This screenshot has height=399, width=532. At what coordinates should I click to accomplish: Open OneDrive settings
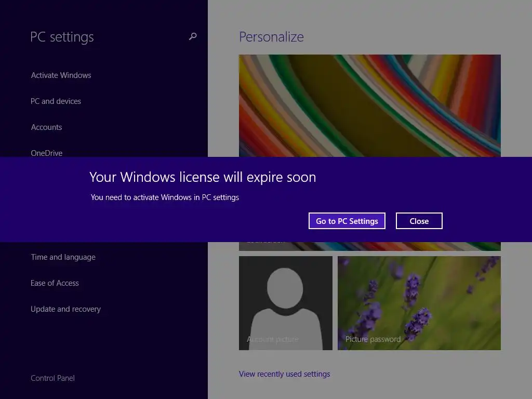point(46,153)
